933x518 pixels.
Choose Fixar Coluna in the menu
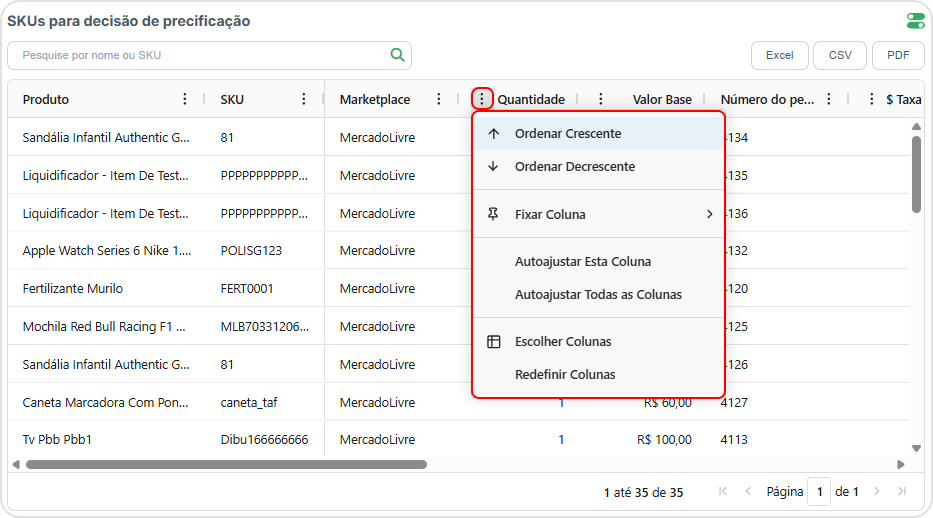598,214
